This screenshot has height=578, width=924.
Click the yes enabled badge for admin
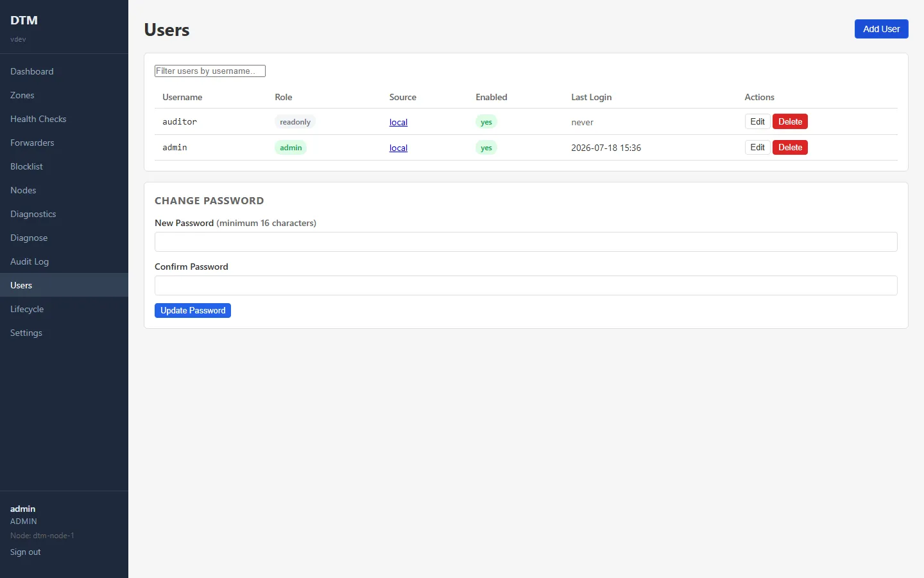click(x=486, y=148)
